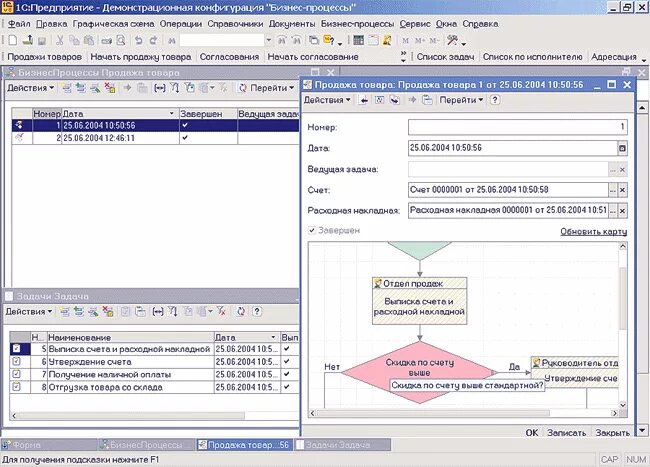Click the filter-off icon in Задачи toolbar

(221, 312)
